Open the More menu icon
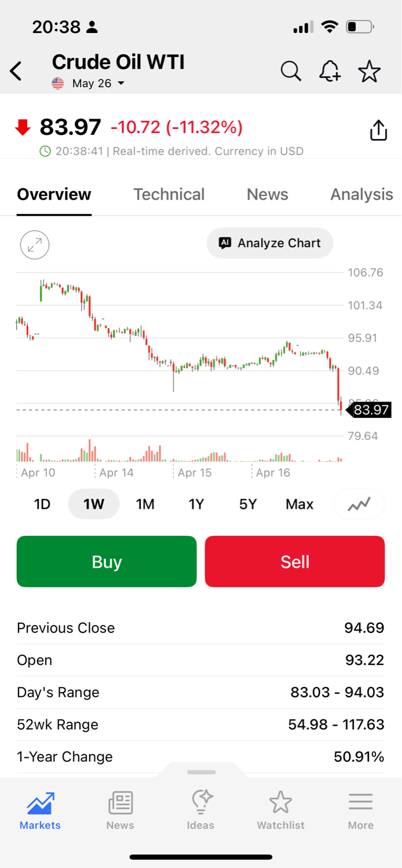 point(360,810)
